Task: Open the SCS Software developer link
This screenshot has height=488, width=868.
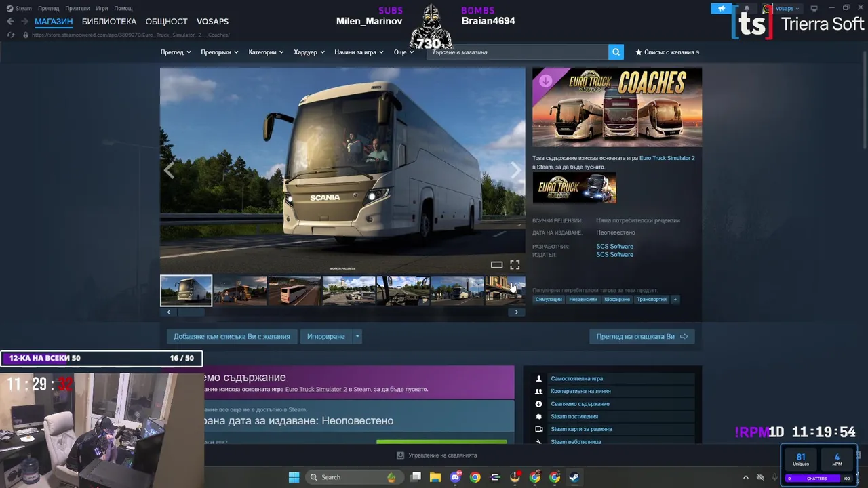Action: pos(614,247)
